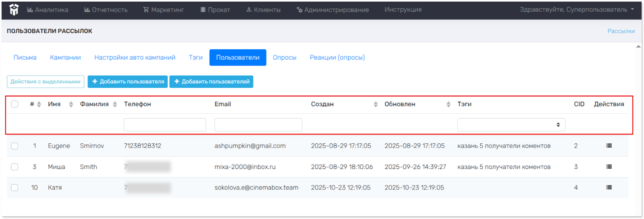The image size is (644, 219).
Task: Sort by Создан column arrows
Action: click(375, 104)
